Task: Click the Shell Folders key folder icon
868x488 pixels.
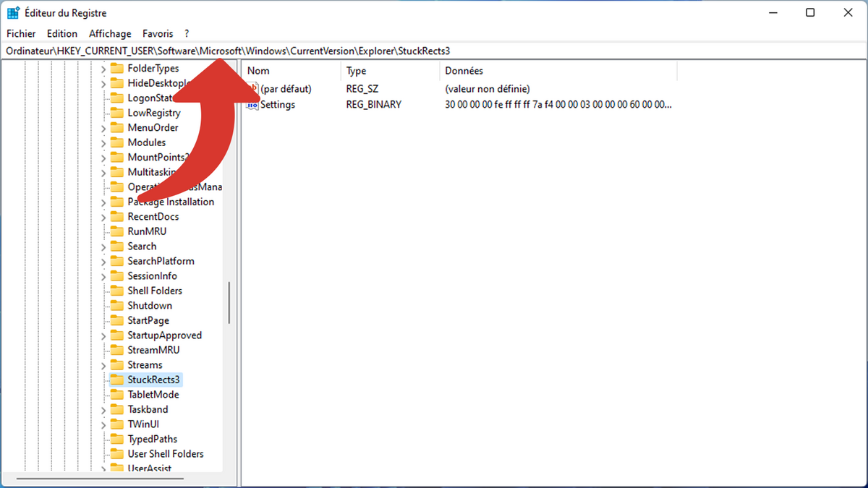Action: click(x=116, y=291)
